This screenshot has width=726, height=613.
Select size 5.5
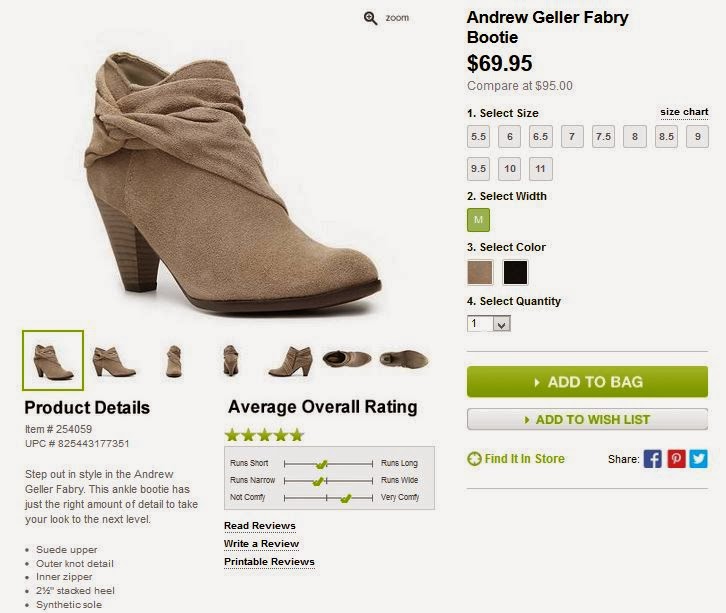478,137
